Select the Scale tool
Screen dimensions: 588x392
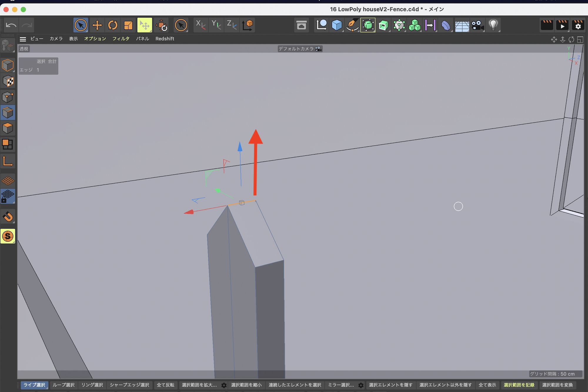(x=128, y=25)
